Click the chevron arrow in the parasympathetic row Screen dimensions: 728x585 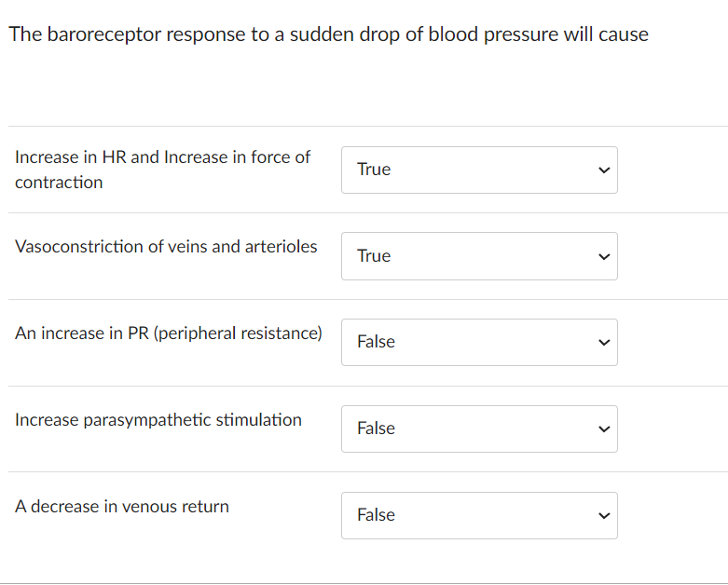[603, 429]
